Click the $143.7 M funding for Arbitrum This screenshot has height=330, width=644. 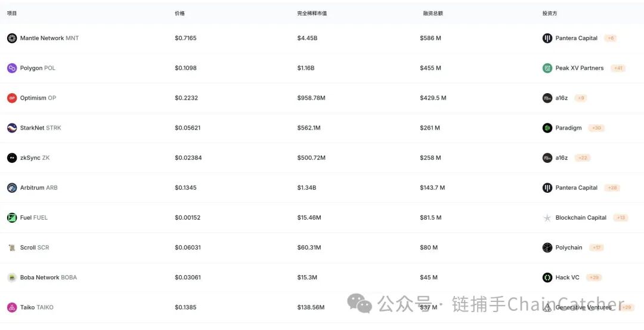click(x=432, y=188)
